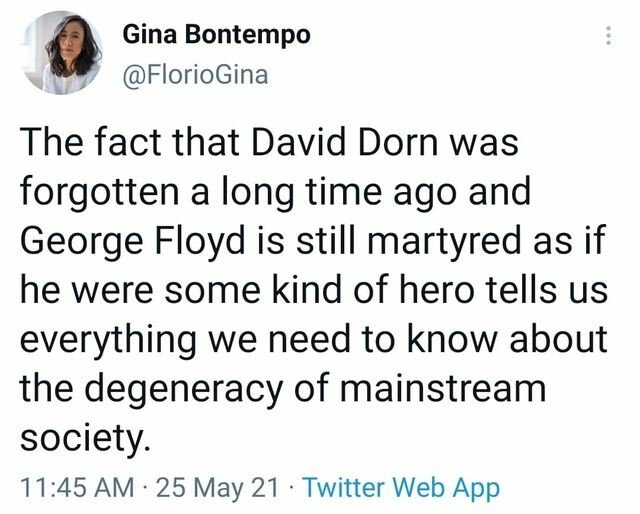Click the 11:45 AM timestamp
Viewport: 640px width, 514px height.
[x=77, y=487]
